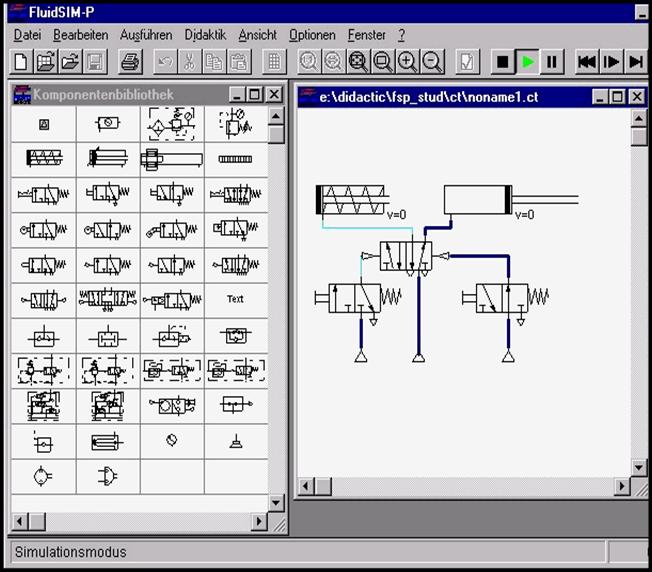The image size is (652, 572).
Task: Click library horizontal scrollbar right arrow
Action: coord(259,521)
